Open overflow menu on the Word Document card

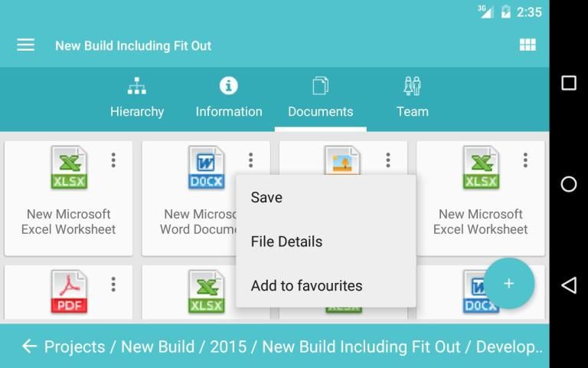coord(250,159)
